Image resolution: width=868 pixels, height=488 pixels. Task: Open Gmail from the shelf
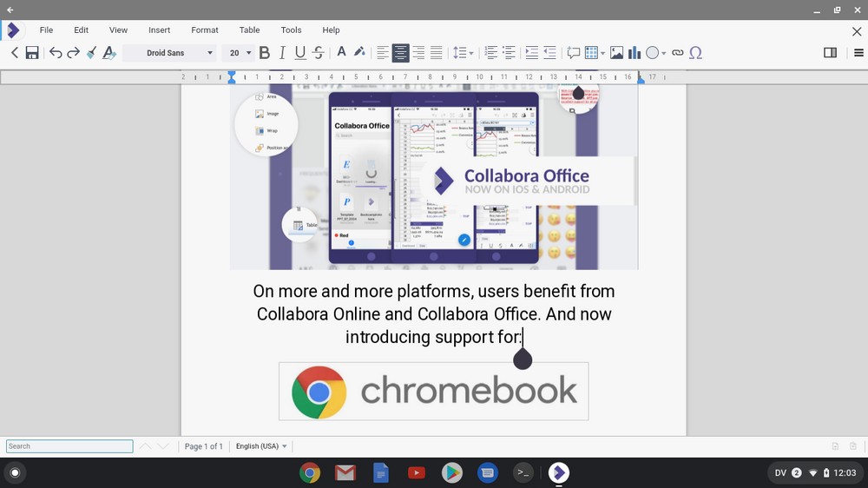tap(345, 472)
